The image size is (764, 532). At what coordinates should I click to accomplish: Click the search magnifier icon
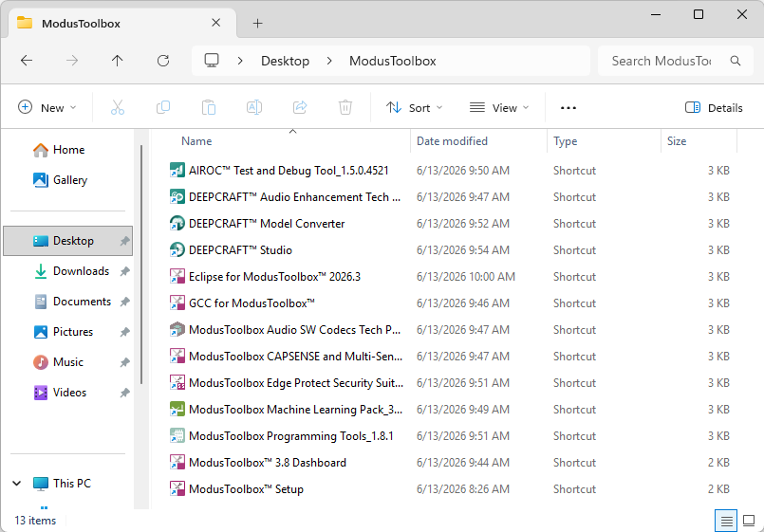click(x=736, y=61)
